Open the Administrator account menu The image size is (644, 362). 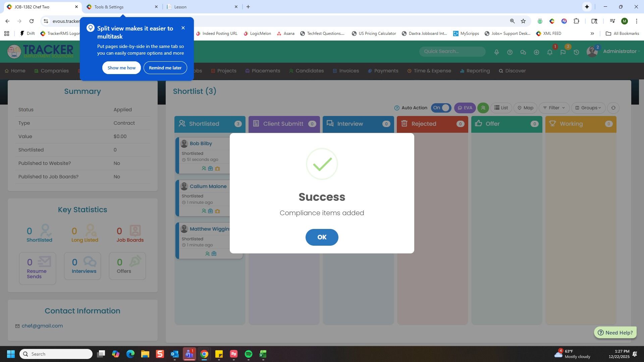pyautogui.click(x=619, y=52)
